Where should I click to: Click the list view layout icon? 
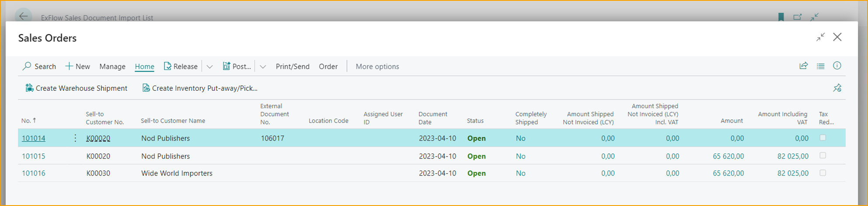click(820, 66)
